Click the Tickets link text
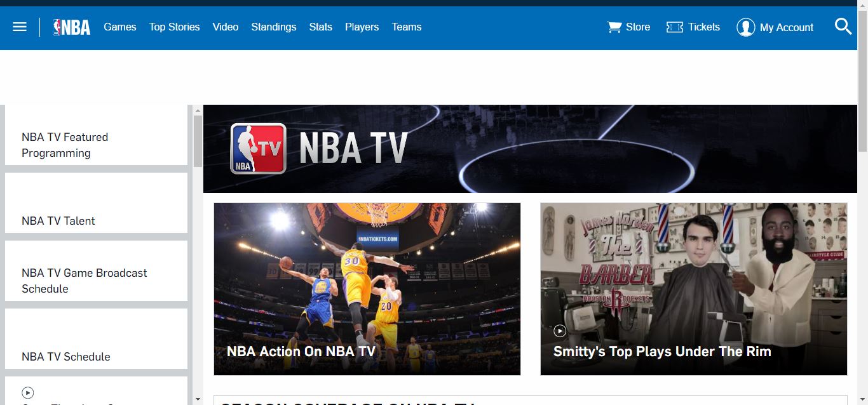 point(704,27)
